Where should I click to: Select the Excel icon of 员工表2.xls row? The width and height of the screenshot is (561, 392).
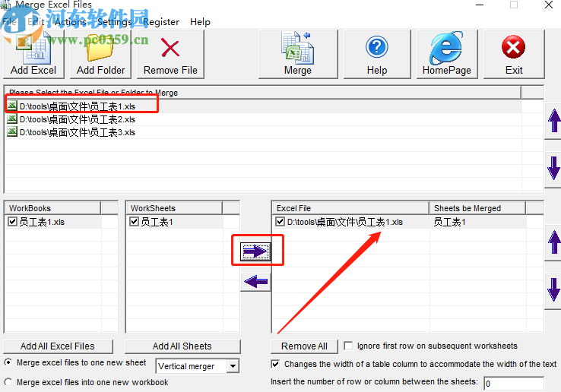(12, 119)
